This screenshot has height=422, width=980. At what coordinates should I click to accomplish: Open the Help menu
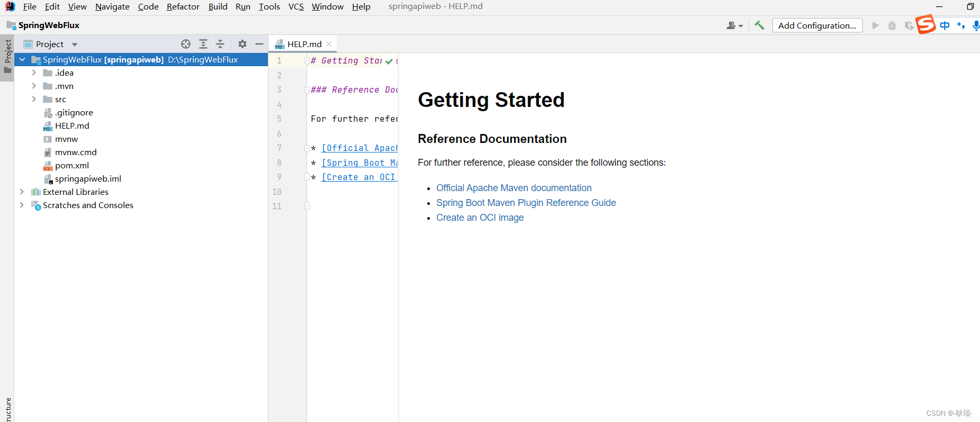pyautogui.click(x=361, y=6)
